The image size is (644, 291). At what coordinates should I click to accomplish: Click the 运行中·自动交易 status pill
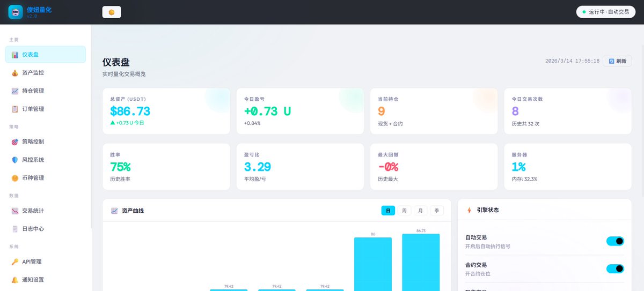point(605,12)
